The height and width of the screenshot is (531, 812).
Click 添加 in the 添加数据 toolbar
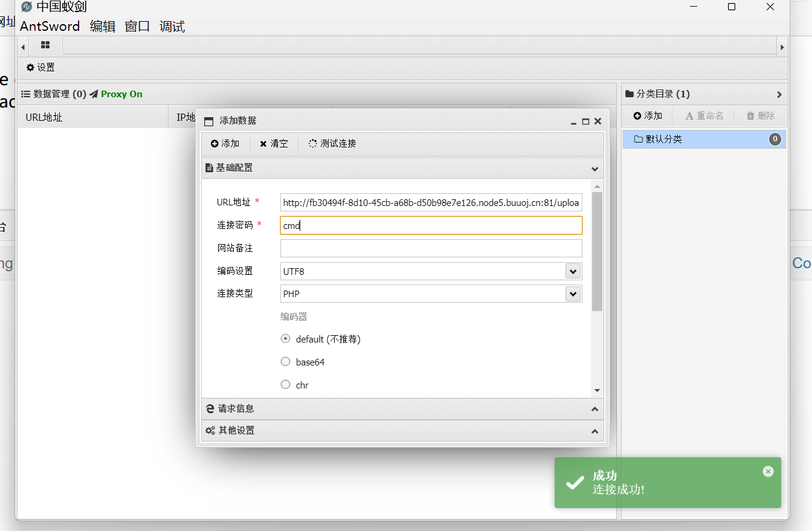(x=225, y=144)
